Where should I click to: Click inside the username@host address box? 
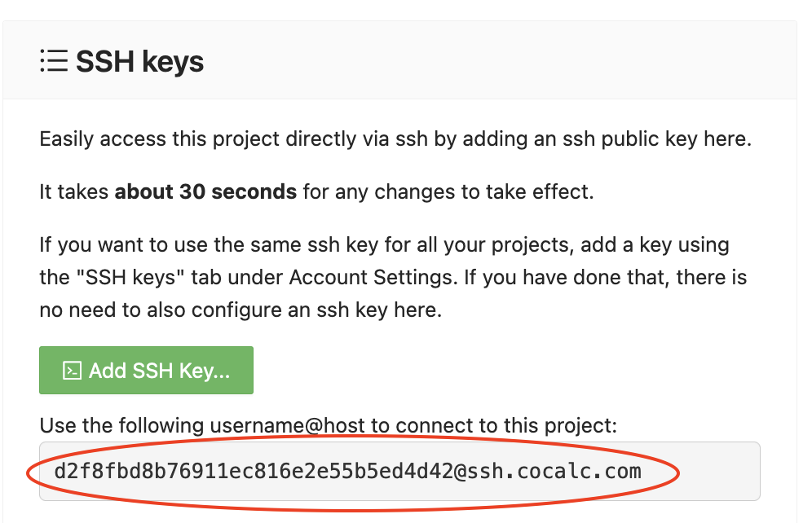[399, 471]
